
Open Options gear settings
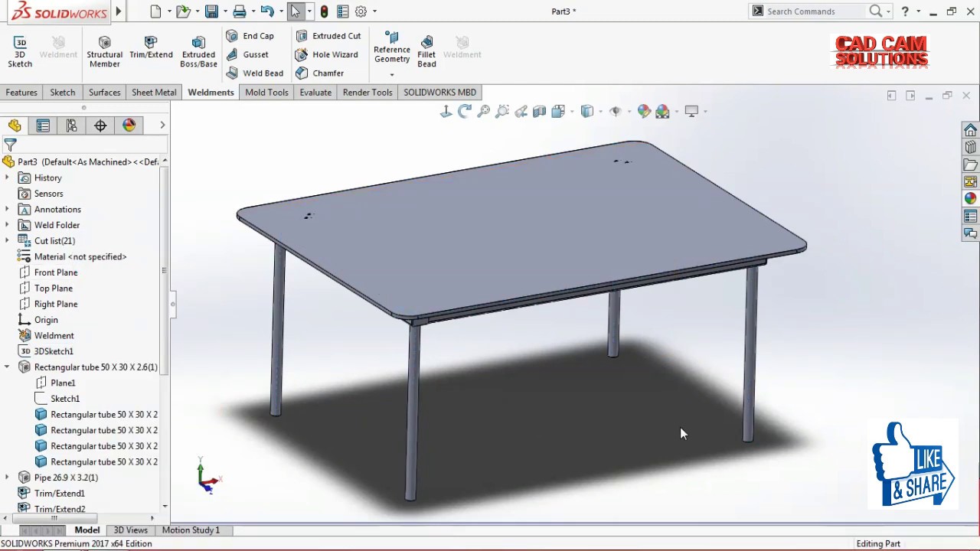[361, 11]
